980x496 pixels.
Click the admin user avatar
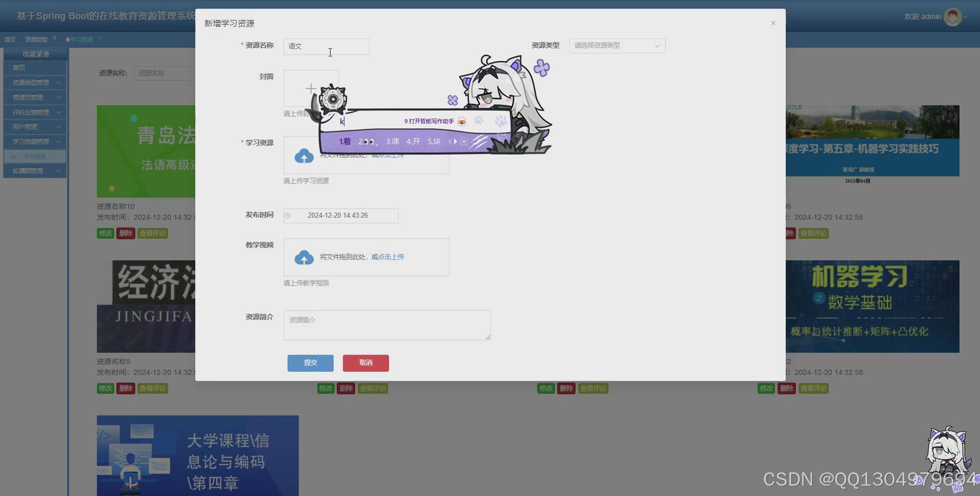click(x=952, y=17)
